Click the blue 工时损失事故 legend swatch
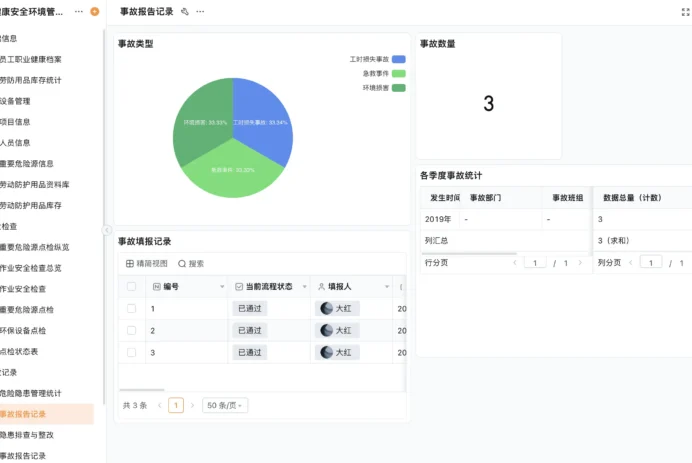 pyautogui.click(x=399, y=59)
